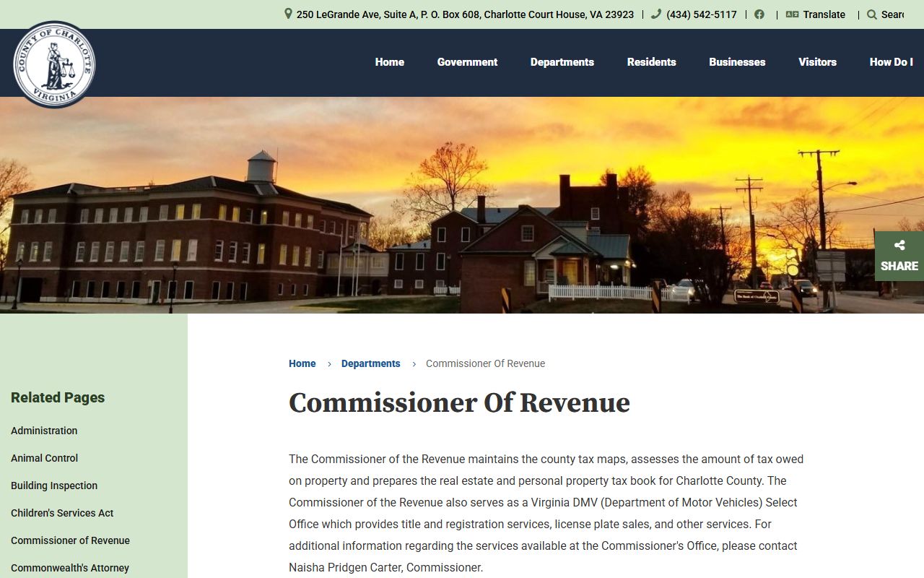Image resolution: width=924 pixels, height=578 pixels.
Task: Open the Building Inspection related page
Action: pyautogui.click(x=54, y=486)
